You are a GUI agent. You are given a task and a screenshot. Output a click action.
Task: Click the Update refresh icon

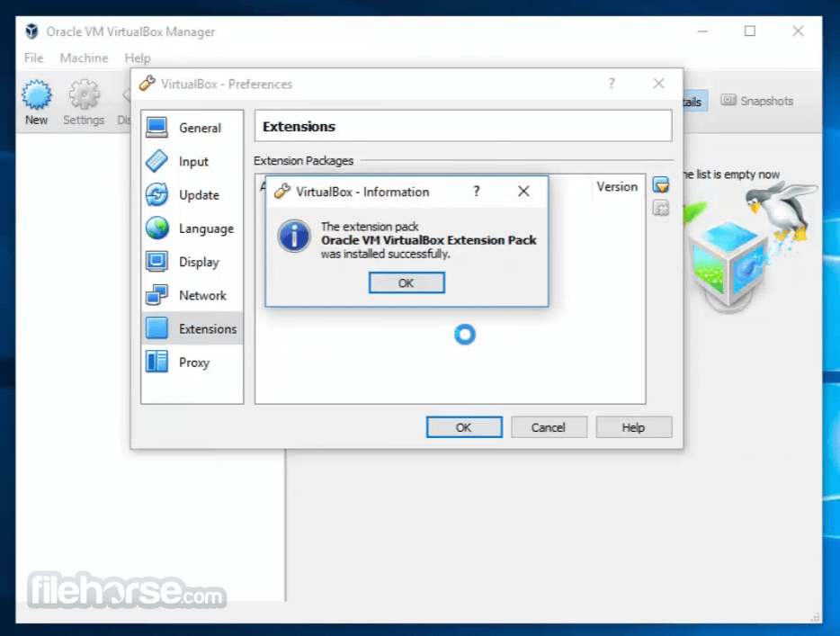[157, 194]
